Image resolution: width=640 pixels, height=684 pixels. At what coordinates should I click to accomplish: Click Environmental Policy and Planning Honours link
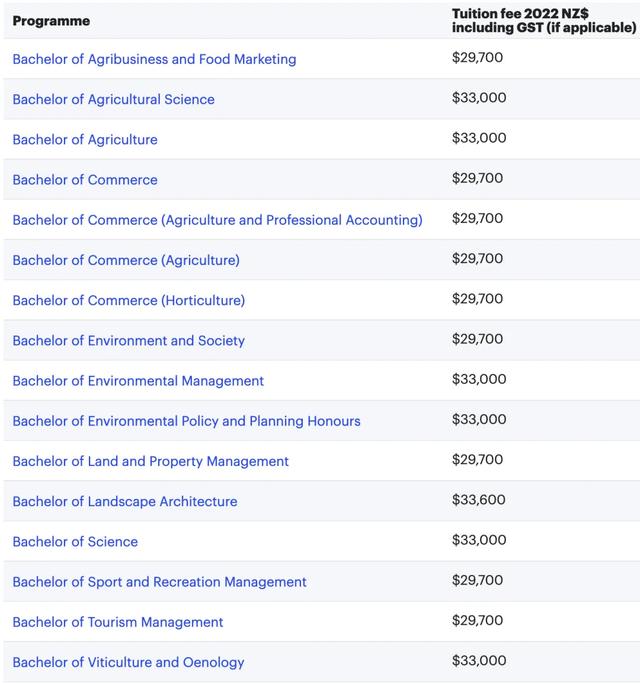[x=186, y=421]
